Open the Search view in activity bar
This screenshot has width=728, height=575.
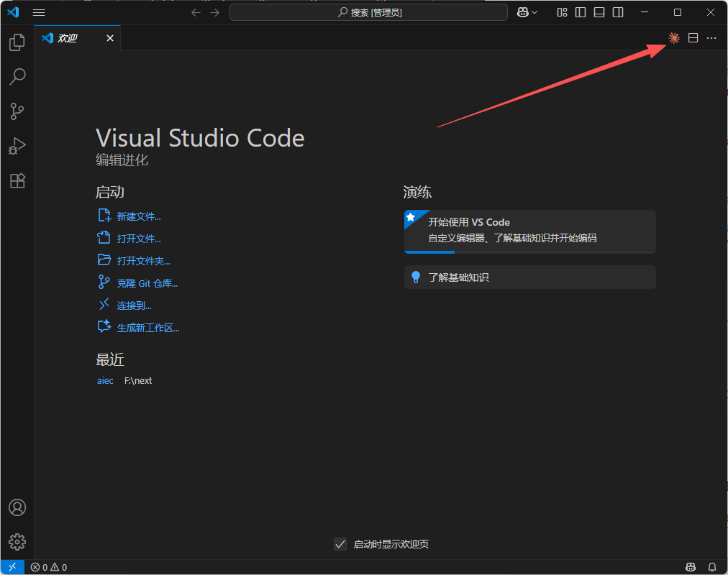(17, 76)
